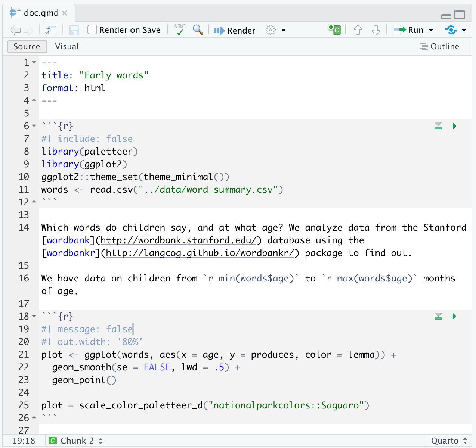
Task: Switch to the Visual editor mode
Action: coord(67,47)
